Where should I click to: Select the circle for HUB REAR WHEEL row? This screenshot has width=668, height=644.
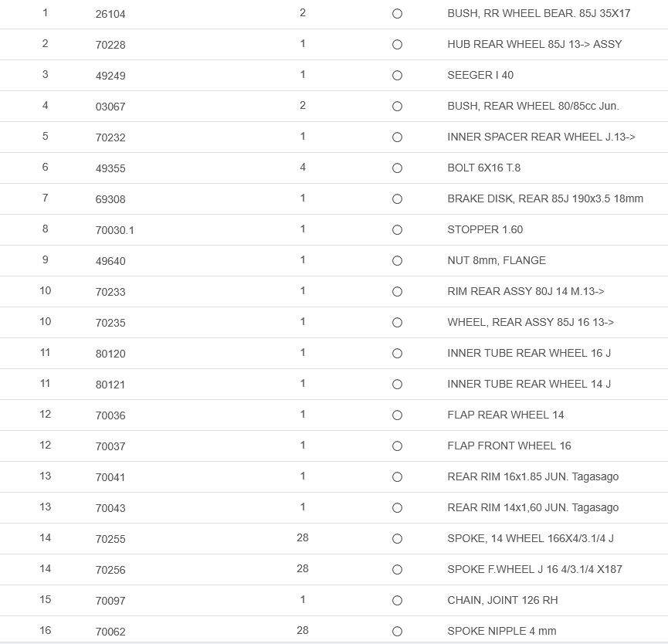pyautogui.click(x=397, y=45)
